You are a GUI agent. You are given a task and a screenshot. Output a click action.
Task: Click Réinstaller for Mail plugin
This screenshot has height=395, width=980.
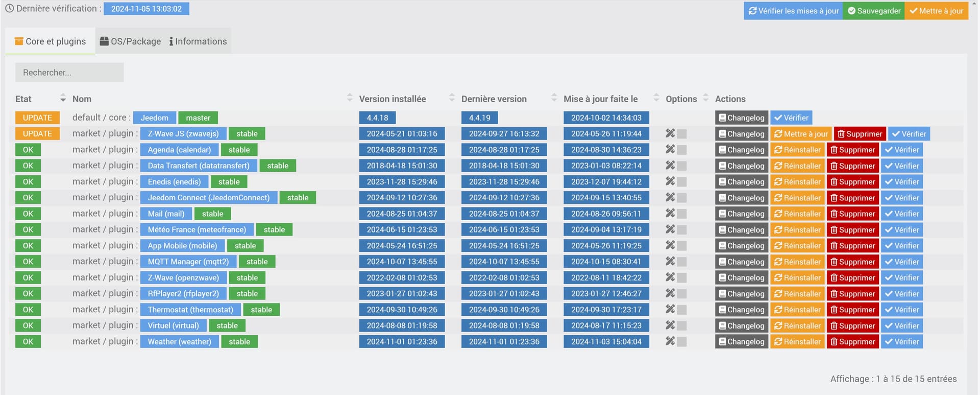click(x=797, y=214)
